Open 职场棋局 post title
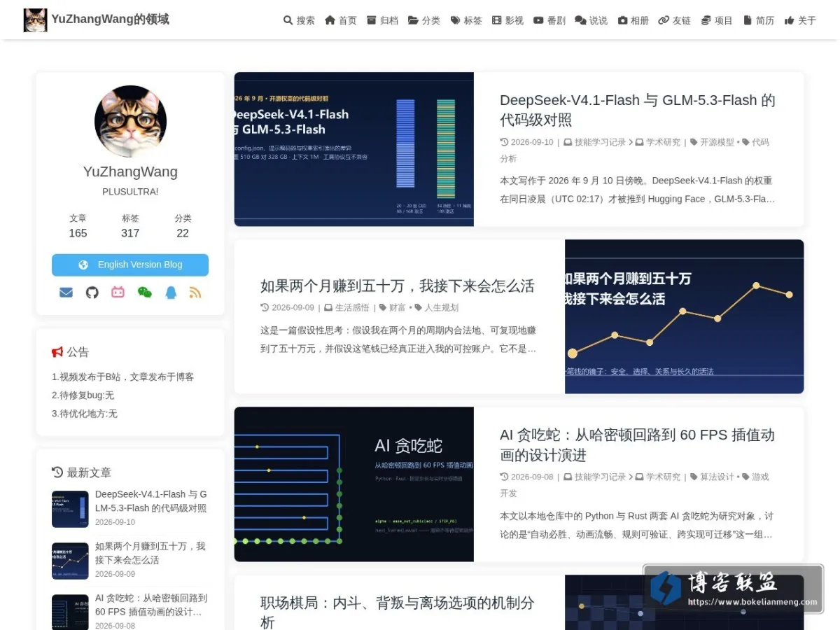The height and width of the screenshot is (630, 840). 397,612
